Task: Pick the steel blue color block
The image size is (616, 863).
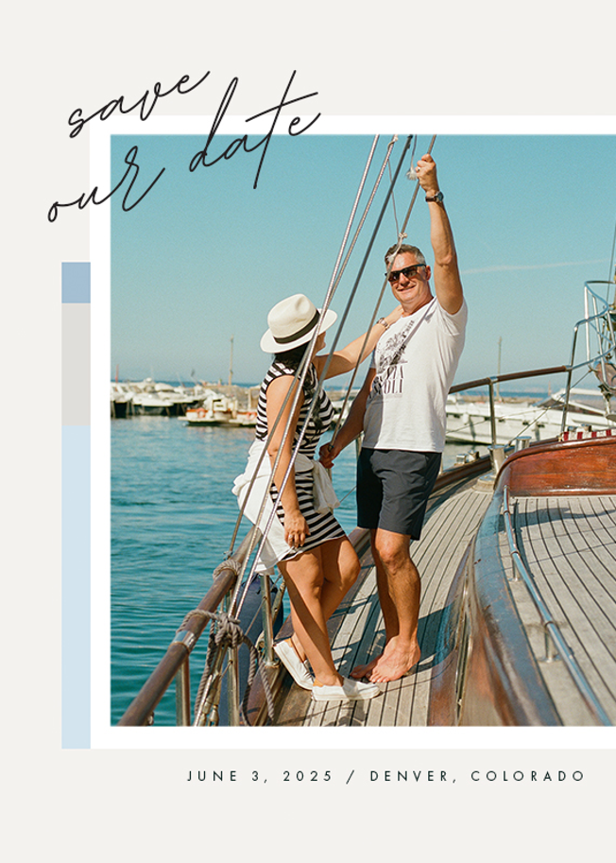Action: click(76, 283)
